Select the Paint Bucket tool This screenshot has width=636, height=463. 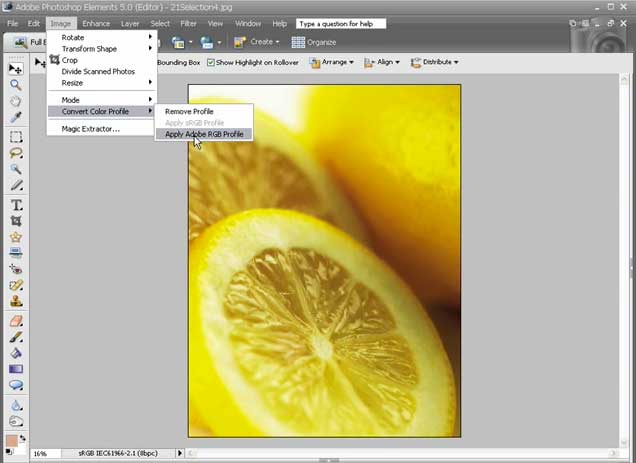tap(16, 353)
